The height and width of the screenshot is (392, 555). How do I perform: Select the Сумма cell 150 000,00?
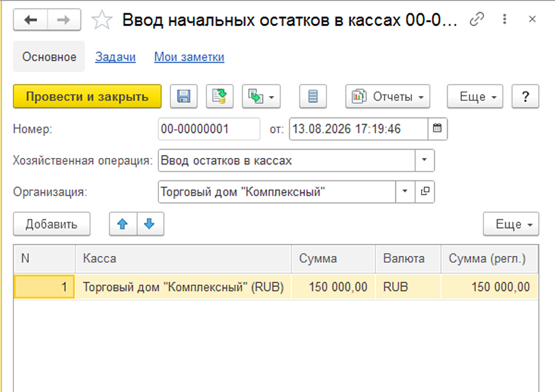[333, 287]
